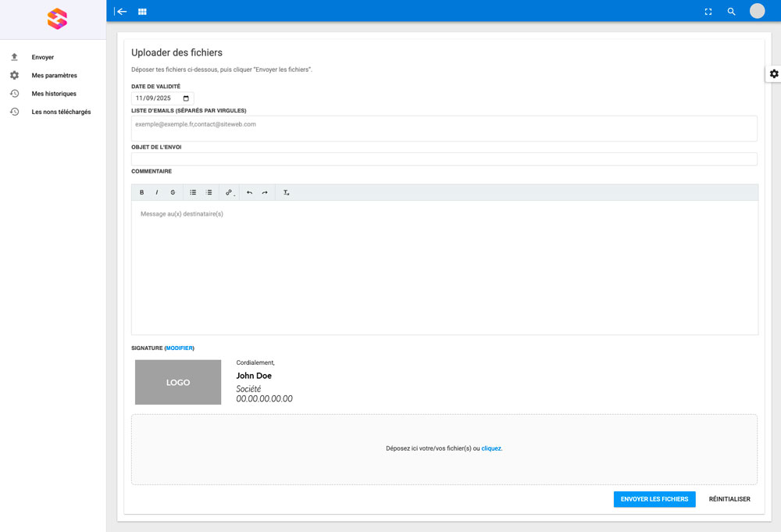Screen dimensions: 781x532
Task: Select the bulleted list icon
Action: (193, 192)
